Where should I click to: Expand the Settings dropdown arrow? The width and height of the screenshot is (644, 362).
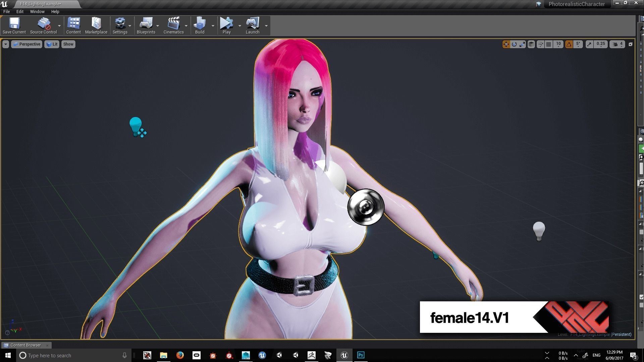[x=130, y=26]
